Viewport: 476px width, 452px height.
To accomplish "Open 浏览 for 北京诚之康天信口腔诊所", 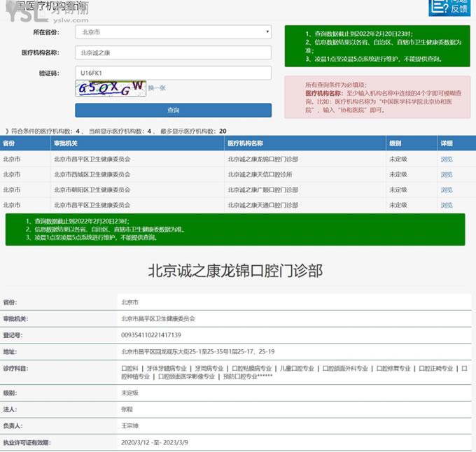I will tap(447, 174).
